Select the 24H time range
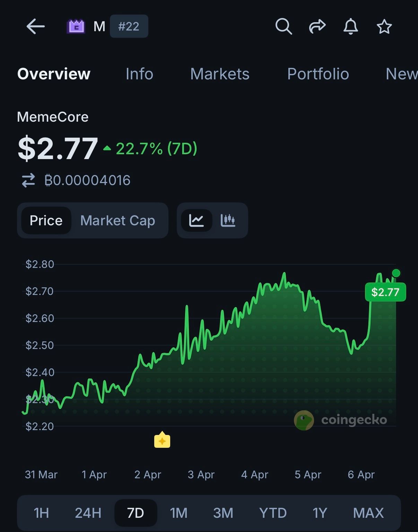Viewport: 418px width, 532px height. click(x=88, y=513)
